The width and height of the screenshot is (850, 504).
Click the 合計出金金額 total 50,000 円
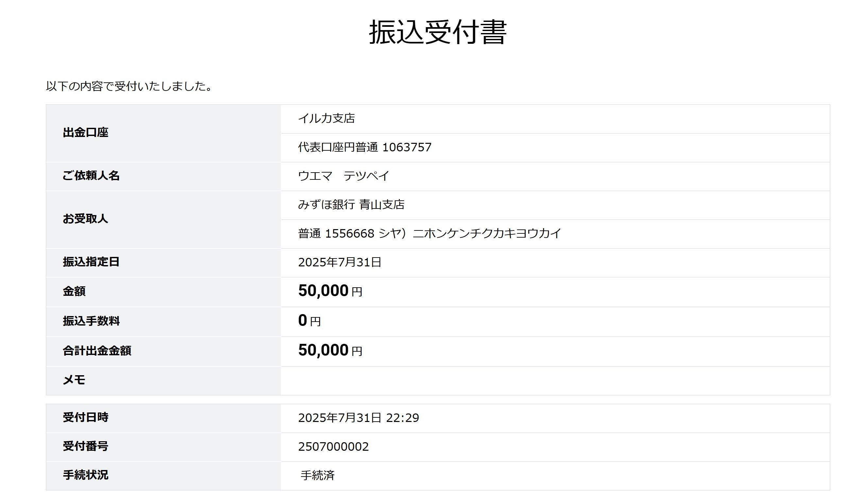click(x=330, y=350)
